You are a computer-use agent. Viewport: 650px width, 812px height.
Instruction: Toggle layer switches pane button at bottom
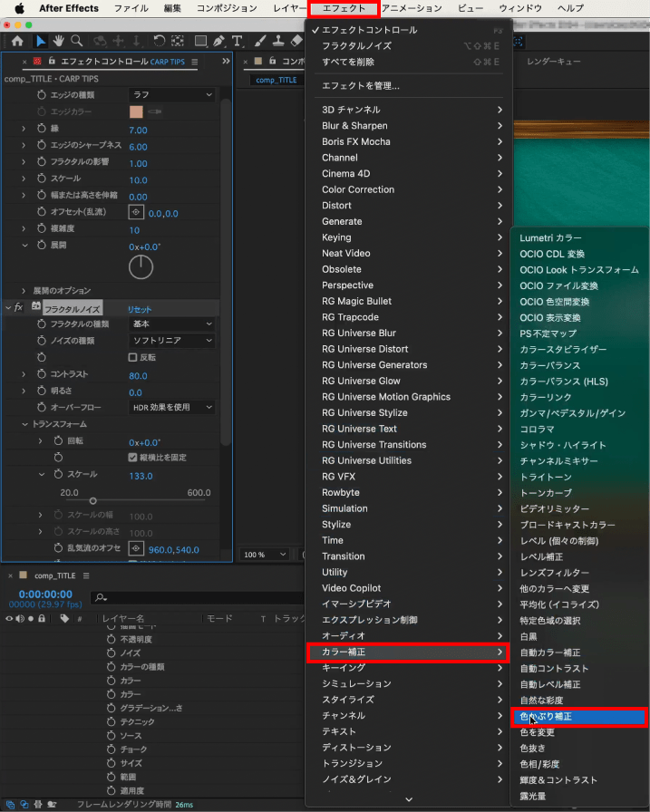pos(10,804)
